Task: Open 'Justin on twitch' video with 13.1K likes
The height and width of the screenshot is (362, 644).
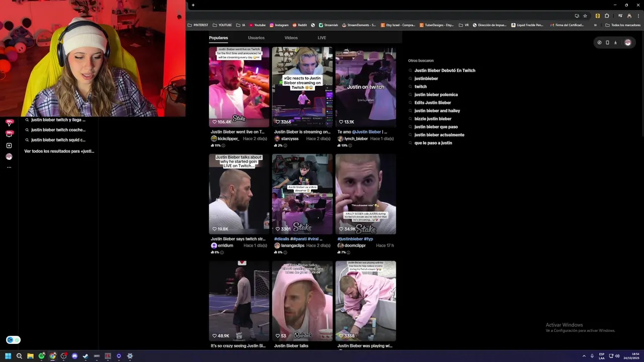Action: click(x=366, y=87)
